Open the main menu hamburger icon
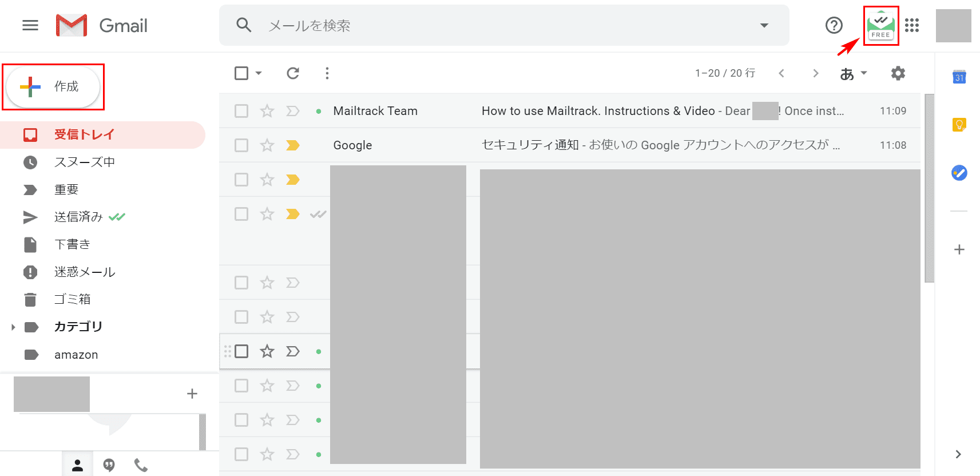Viewport: 980px width, 476px height. pos(30,25)
